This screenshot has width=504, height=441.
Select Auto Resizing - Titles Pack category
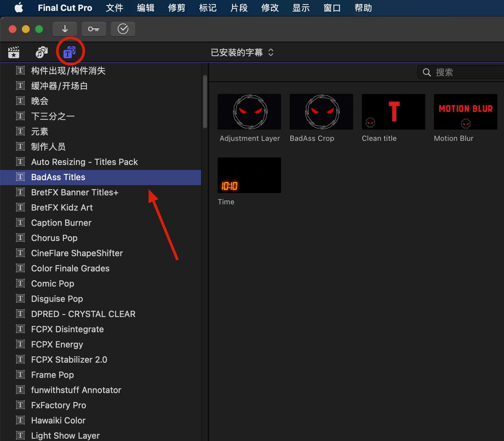coord(101,162)
